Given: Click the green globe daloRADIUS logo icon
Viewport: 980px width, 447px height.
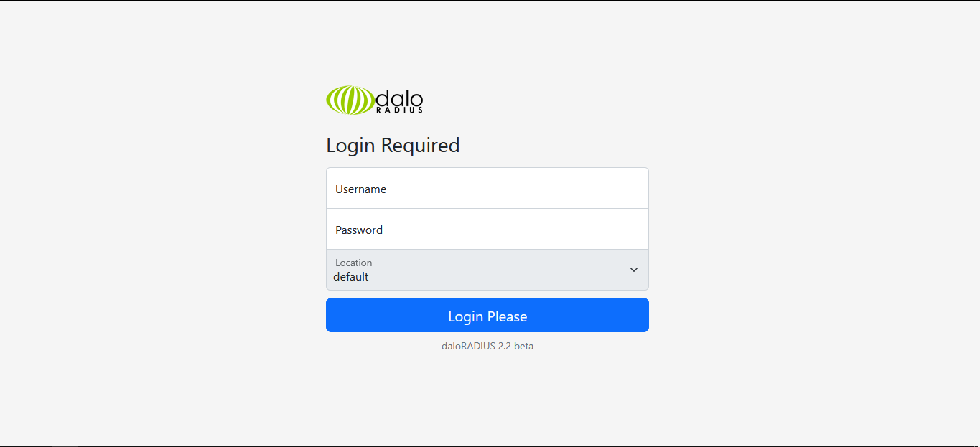Looking at the screenshot, I should click(x=350, y=100).
